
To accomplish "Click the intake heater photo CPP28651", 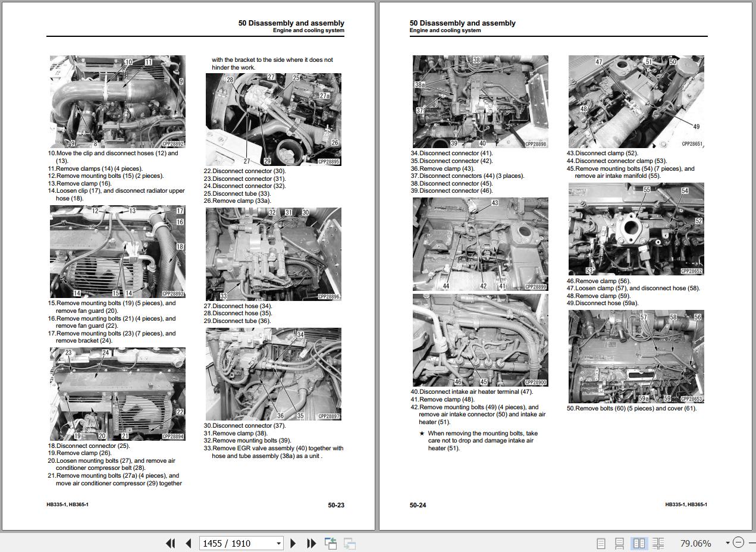I will pos(636,102).
